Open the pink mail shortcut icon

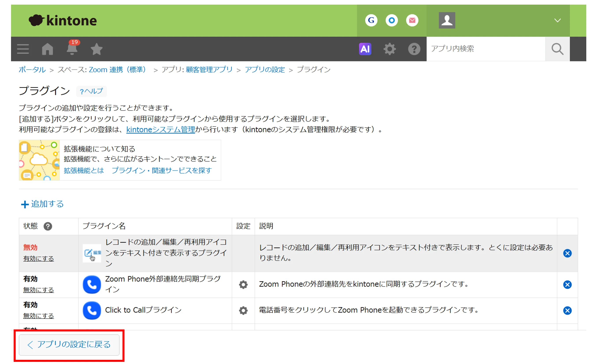click(412, 20)
